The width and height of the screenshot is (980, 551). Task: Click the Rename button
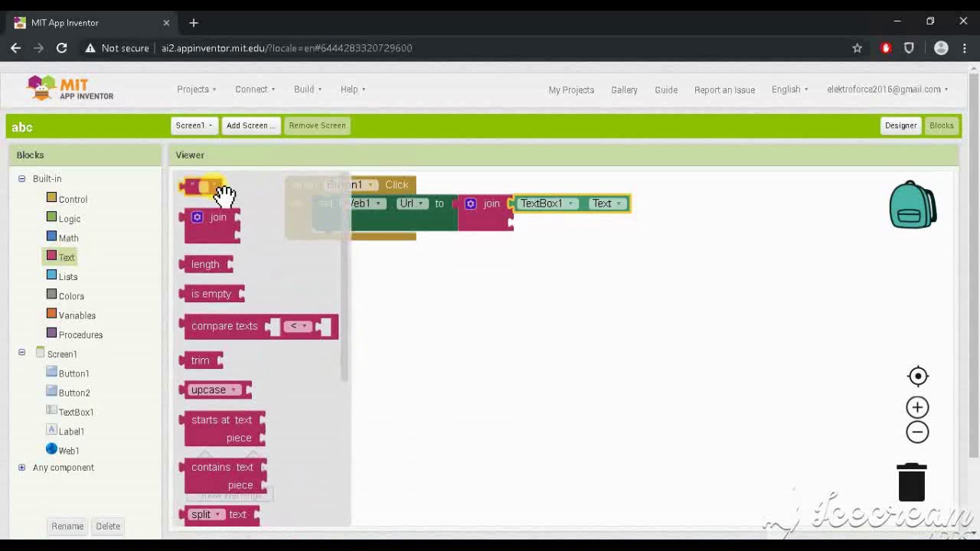[67, 526]
